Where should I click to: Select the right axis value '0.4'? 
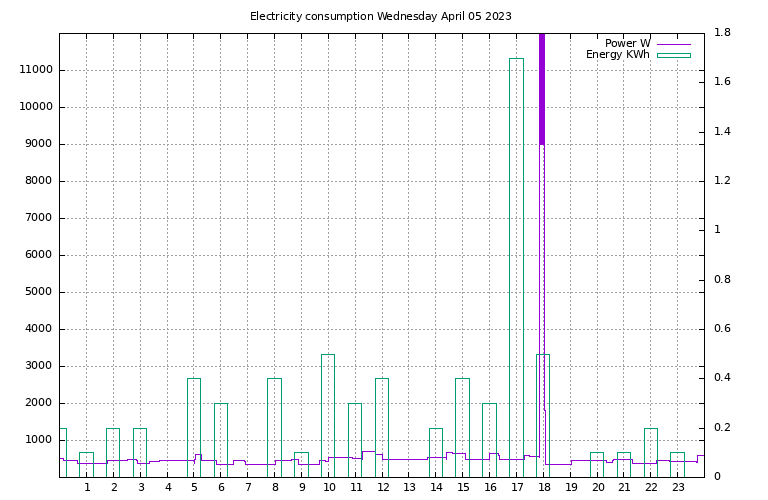pos(722,377)
